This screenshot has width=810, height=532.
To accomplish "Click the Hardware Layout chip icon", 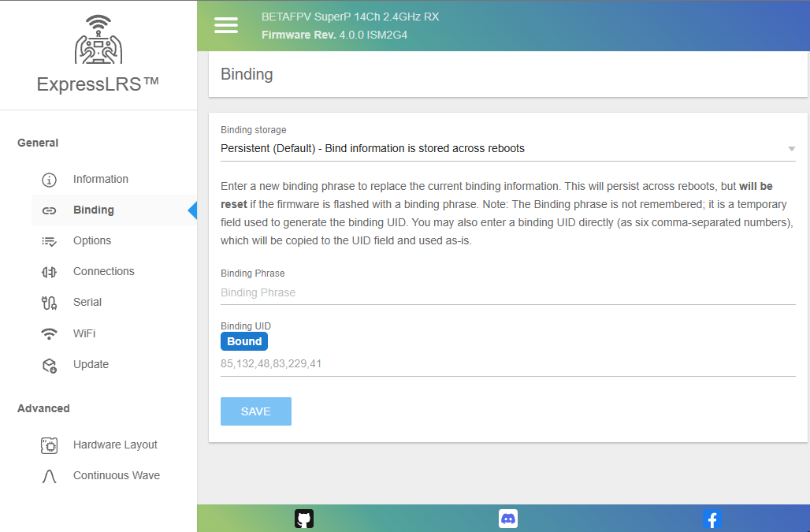I will (x=49, y=445).
